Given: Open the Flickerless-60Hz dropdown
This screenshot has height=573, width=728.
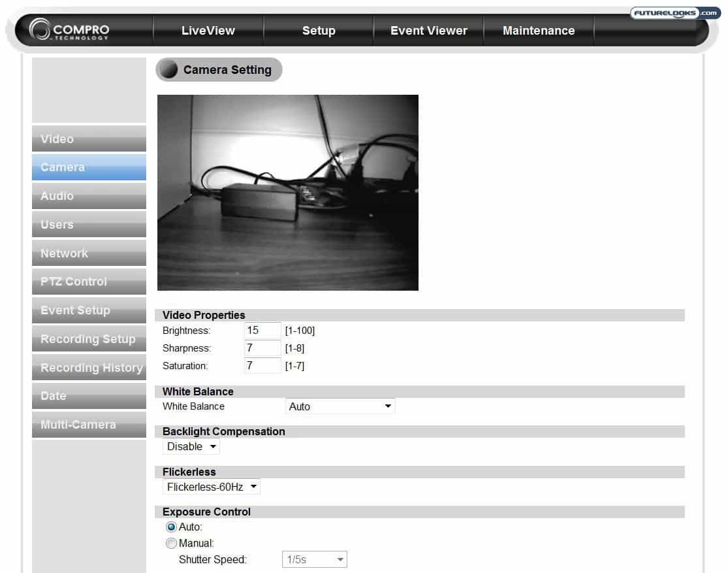Looking at the screenshot, I should [x=211, y=487].
